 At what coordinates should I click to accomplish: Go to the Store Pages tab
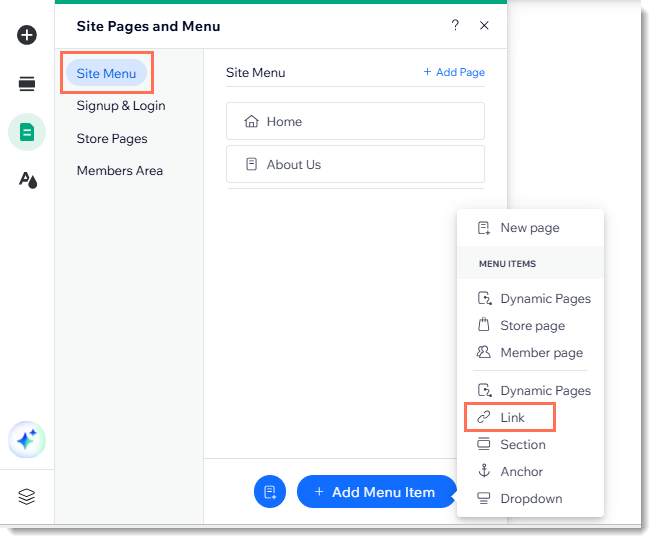click(112, 139)
